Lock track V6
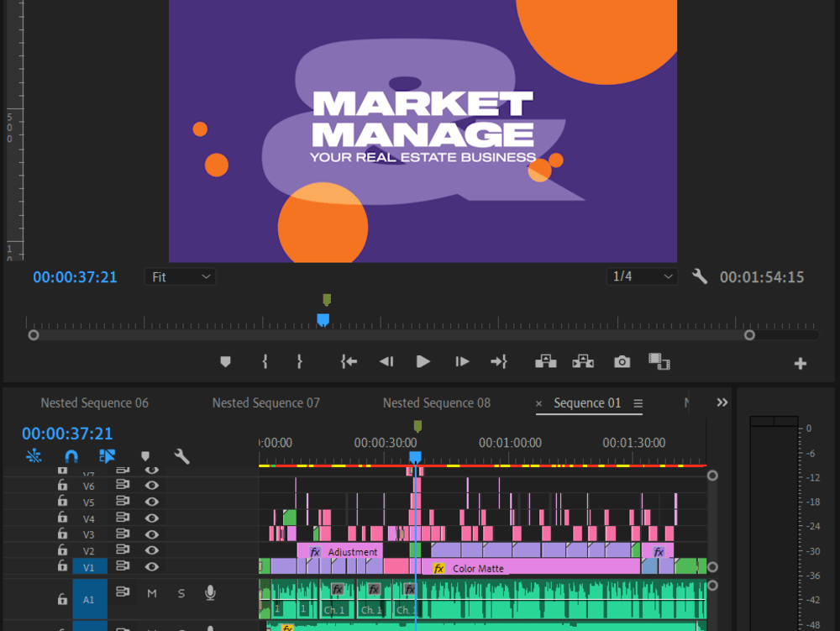This screenshot has width=840, height=631. pyautogui.click(x=63, y=485)
